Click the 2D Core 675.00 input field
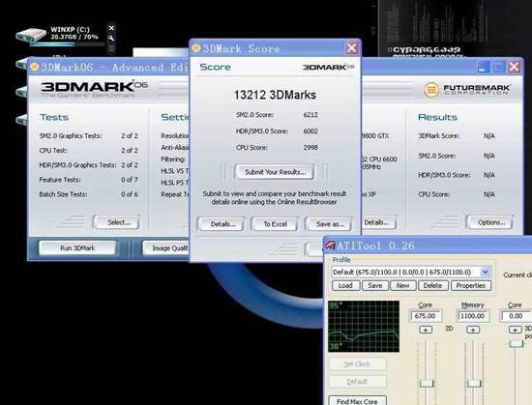Image resolution: width=532 pixels, height=405 pixels. 426,316
